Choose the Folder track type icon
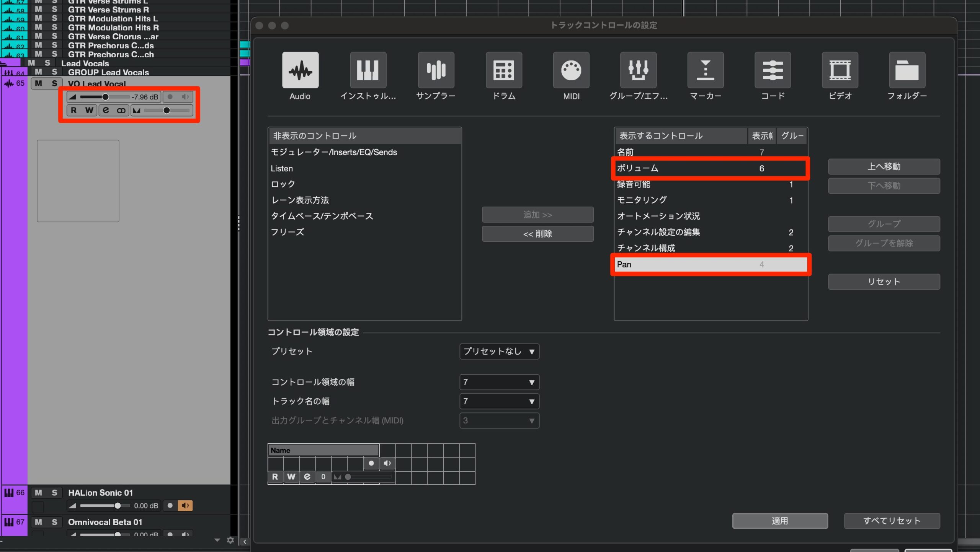Image resolution: width=980 pixels, height=552 pixels. point(907,70)
